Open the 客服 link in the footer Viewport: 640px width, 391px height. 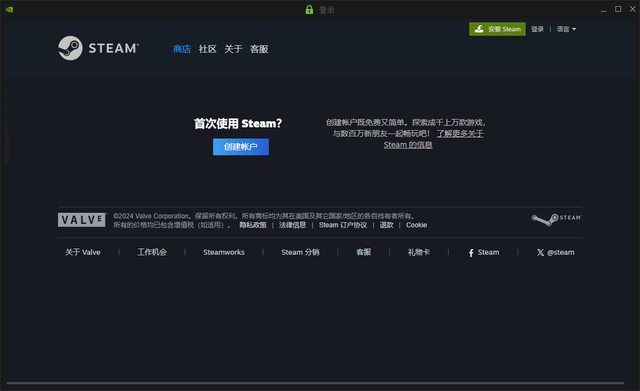[363, 252]
